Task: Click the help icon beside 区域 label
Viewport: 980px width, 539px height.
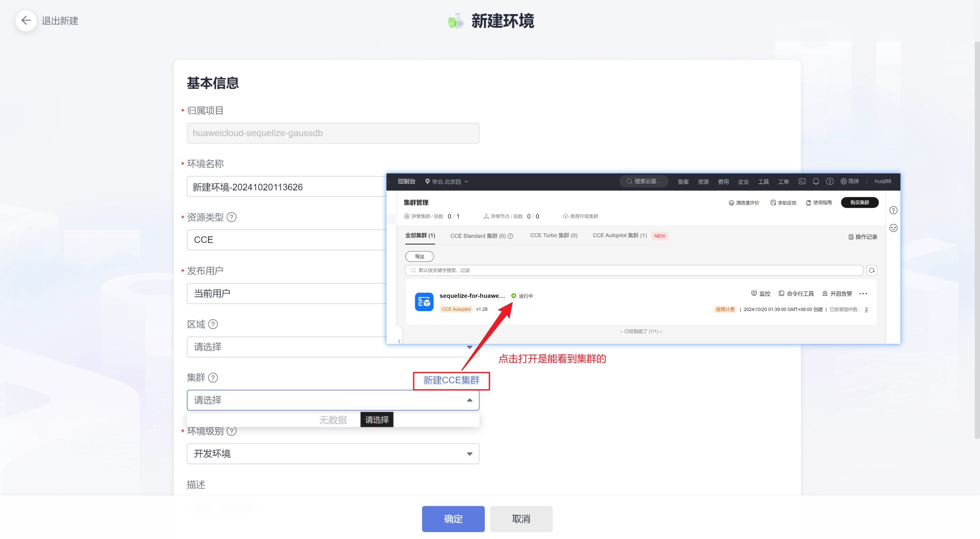Action: pyautogui.click(x=213, y=324)
